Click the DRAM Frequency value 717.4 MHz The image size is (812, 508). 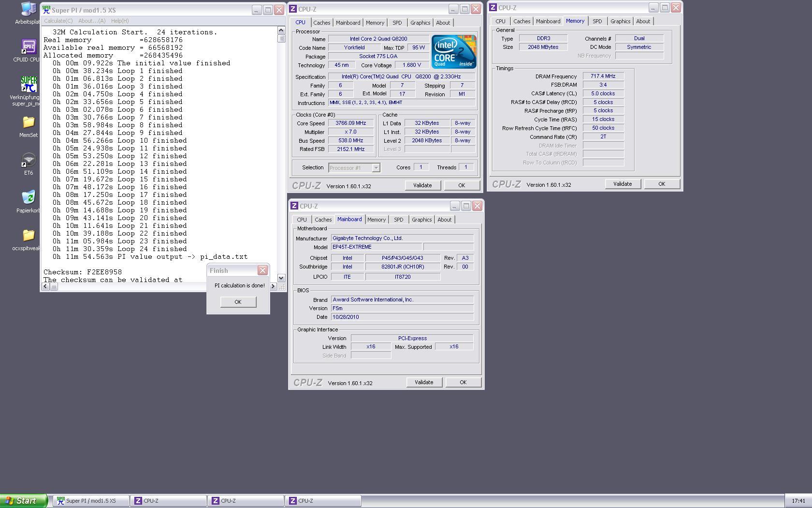point(603,76)
